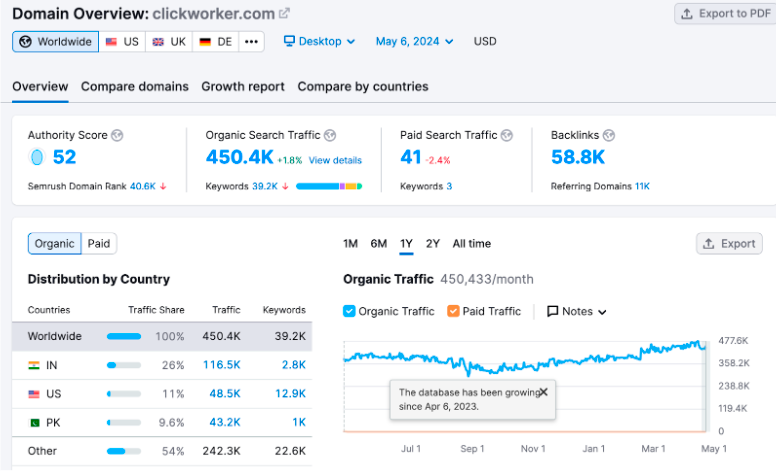Click the Authority Score oval gauge icon
The width and height of the screenshot is (776, 471).
coord(37,157)
